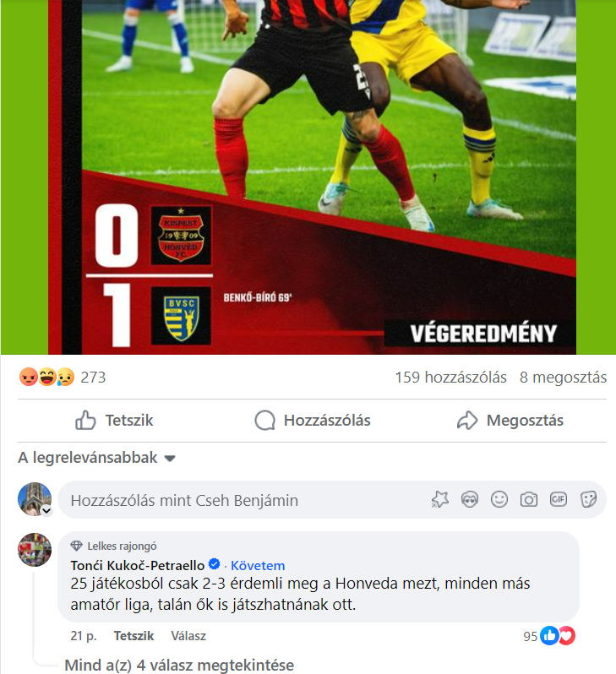Viewport: 616px width, 674px height.
Task: Open the comment's 95 reactions list
Action: point(549,636)
